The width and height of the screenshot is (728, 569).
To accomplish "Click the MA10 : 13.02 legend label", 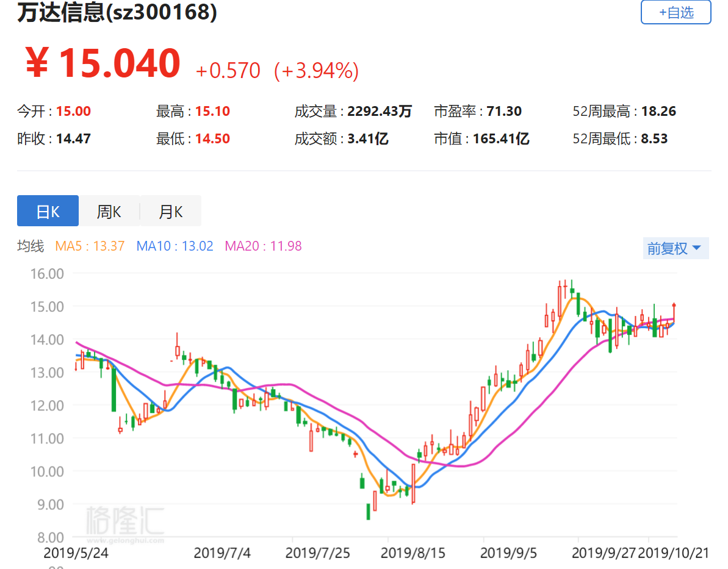I will (x=175, y=246).
